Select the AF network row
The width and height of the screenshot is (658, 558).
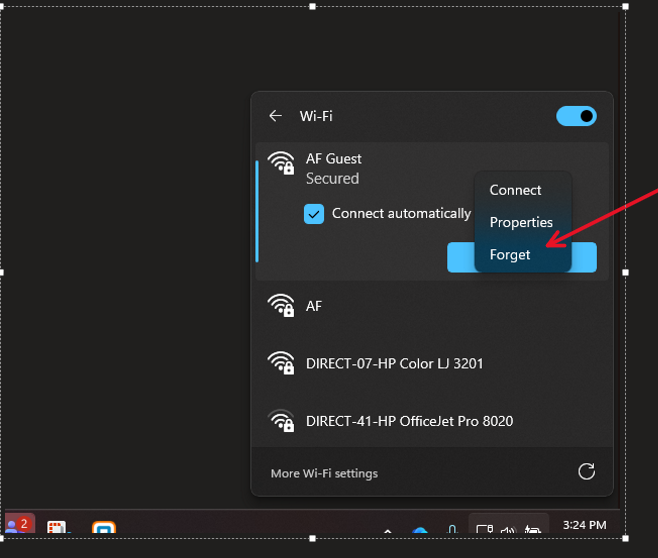tap(432, 306)
